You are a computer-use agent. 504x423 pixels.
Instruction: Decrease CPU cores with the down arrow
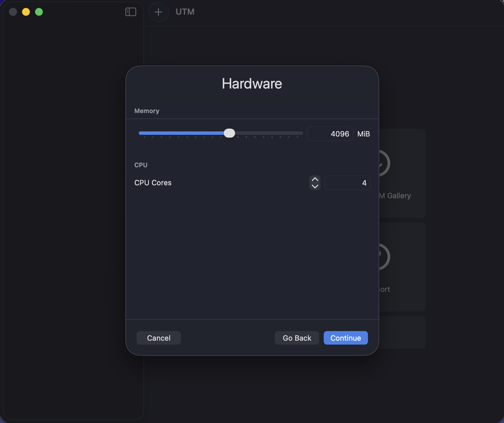click(315, 186)
